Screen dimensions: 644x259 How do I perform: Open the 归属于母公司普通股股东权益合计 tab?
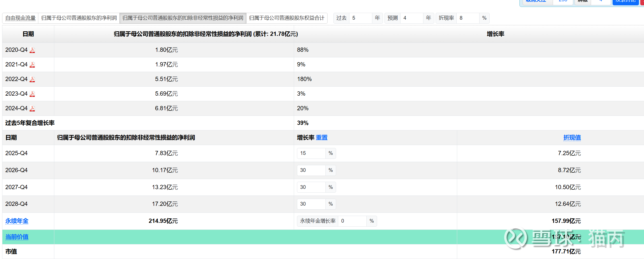(287, 18)
